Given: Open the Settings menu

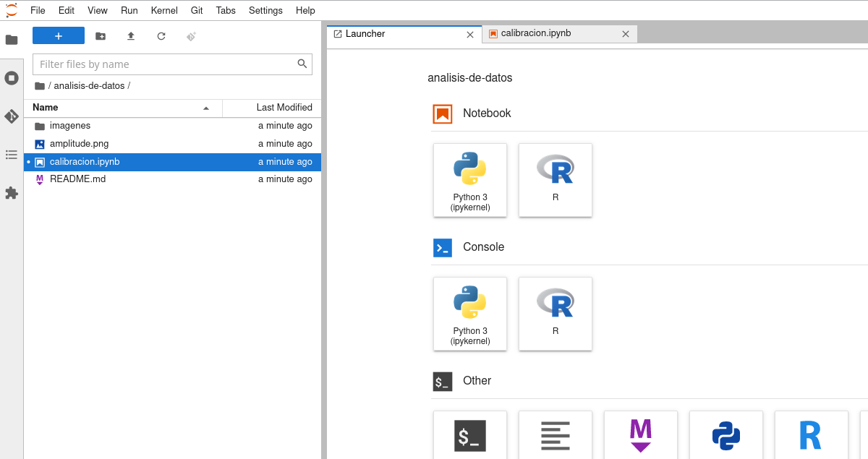Looking at the screenshot, I should click(265, 10).
